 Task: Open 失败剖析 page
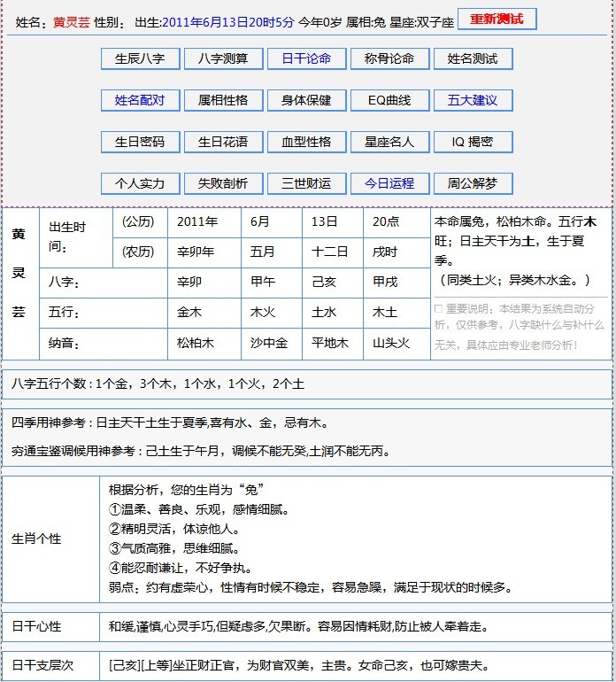(223, 183)
